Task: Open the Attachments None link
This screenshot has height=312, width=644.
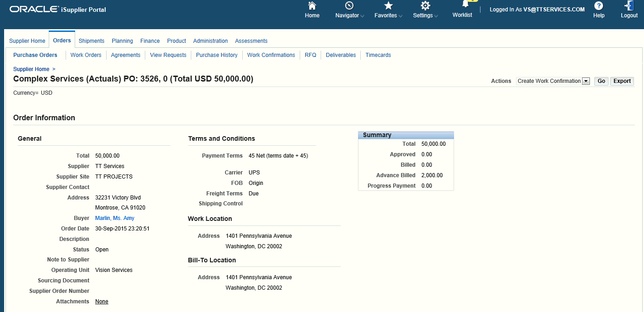Action: coord(102,302)
